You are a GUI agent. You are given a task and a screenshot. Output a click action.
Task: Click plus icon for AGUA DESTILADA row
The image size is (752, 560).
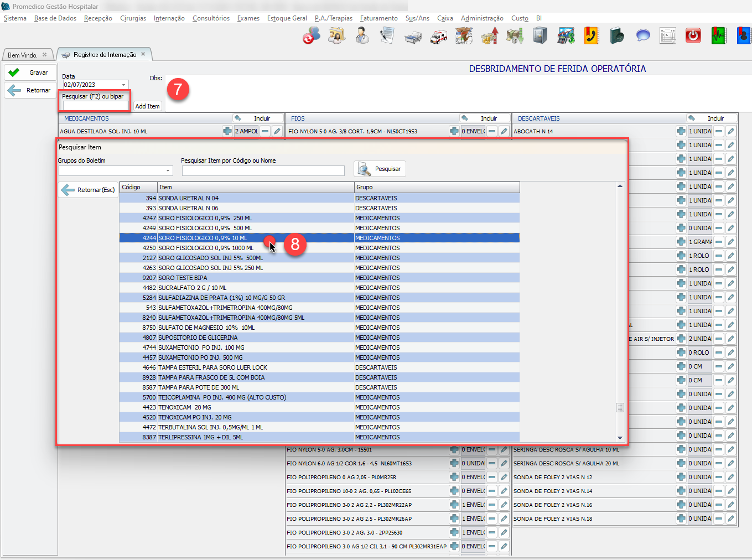coord(227,131)
